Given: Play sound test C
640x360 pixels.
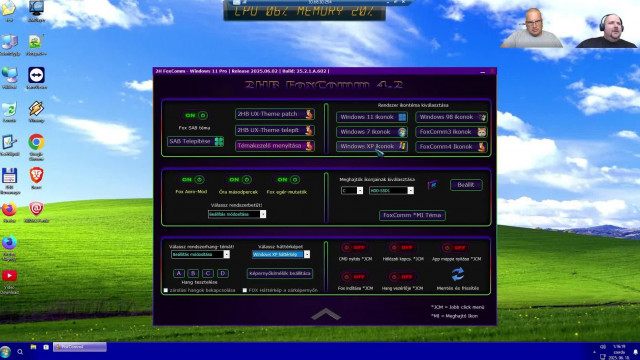Looking at the screenshot, I should click(208, 273).
